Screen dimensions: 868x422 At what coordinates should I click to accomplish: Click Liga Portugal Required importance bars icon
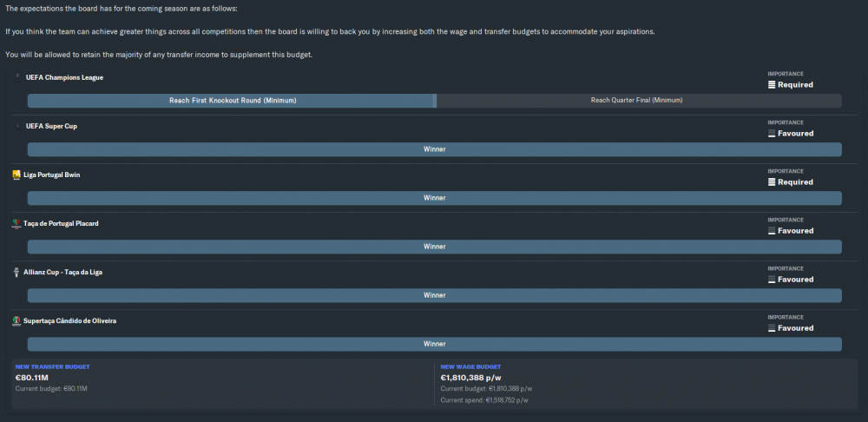click(772, 182)
